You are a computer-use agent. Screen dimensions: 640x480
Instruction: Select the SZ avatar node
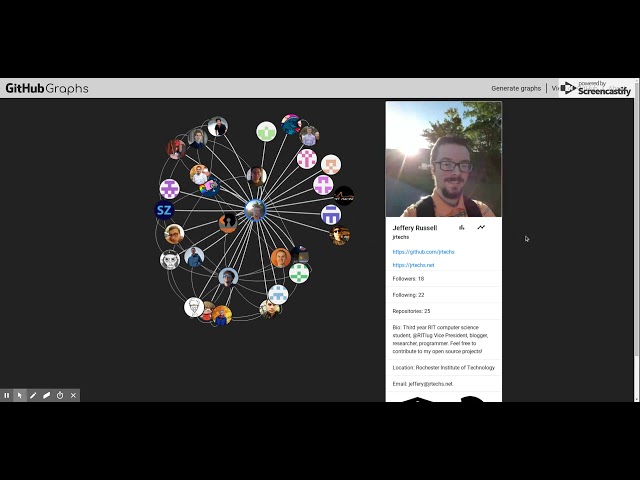[x=164, y=210]
